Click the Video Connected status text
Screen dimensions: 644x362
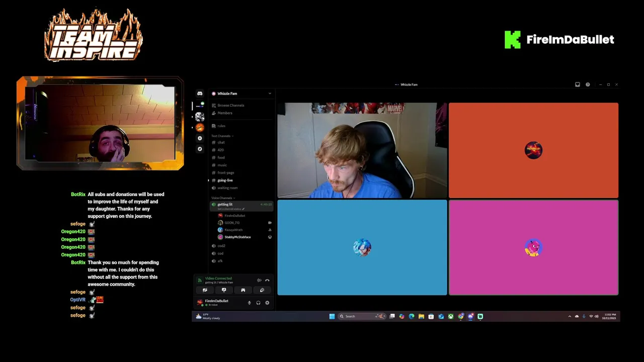point(218,278)
